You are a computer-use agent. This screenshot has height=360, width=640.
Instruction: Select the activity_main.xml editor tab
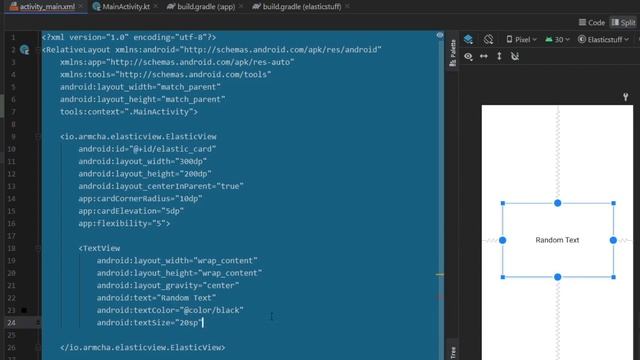(47, 7)
